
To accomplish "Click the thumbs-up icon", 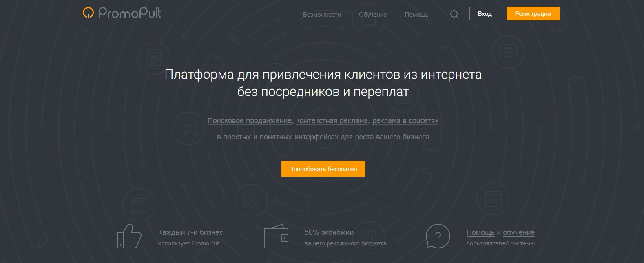I will pyautogui.click(x=129, y=236).
